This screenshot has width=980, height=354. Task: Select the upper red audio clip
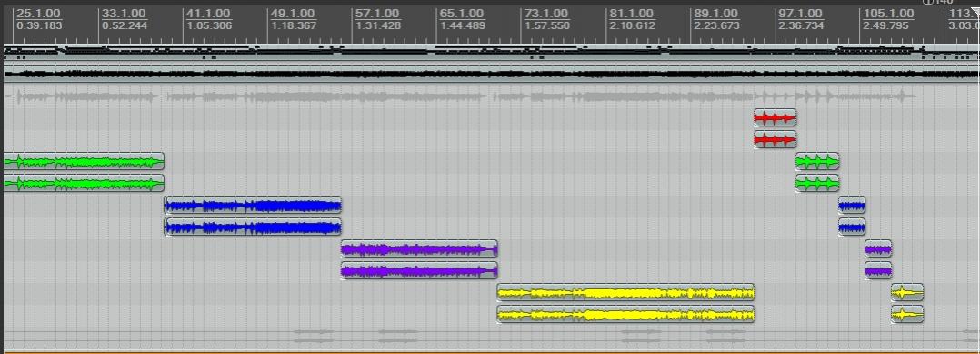click(x=775, y=117)
